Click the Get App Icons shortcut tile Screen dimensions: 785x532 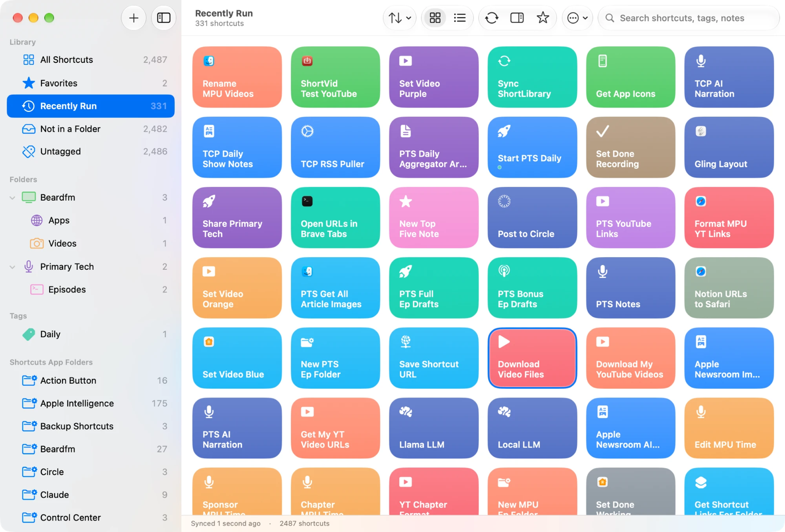(630, 77)
